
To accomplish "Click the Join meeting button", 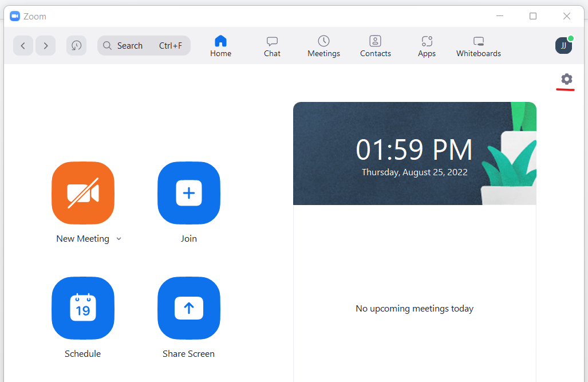I will coord(188,193).
